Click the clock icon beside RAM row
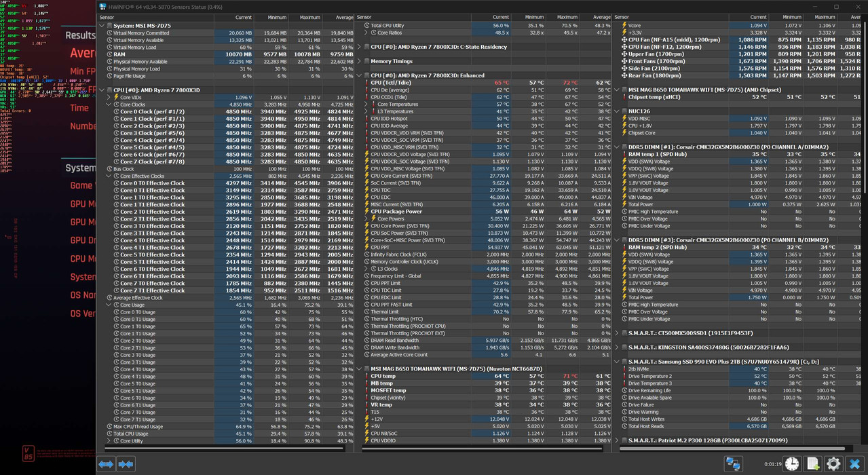The image size is (868, 475). click(109, 54)
